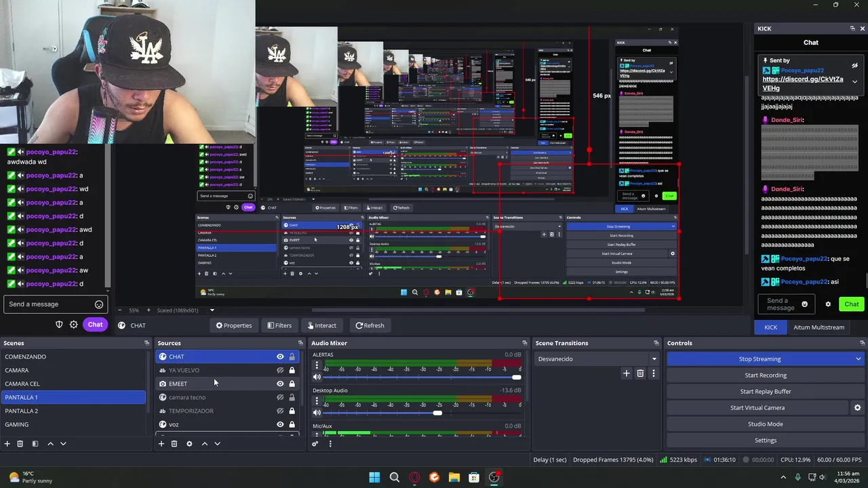
Task: Open source Filters in the toolbar
Action: pos(279,325)
